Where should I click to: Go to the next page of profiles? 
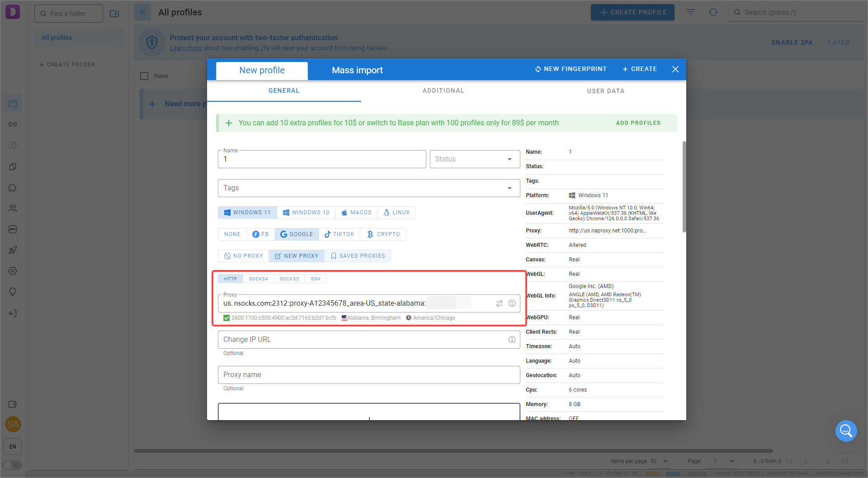(828, 461)
